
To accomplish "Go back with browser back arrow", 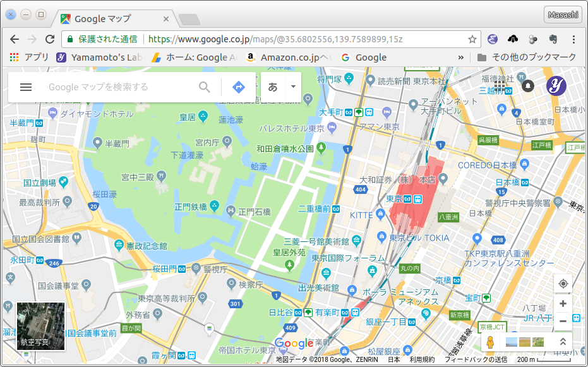I will click(x=15, y=39).
